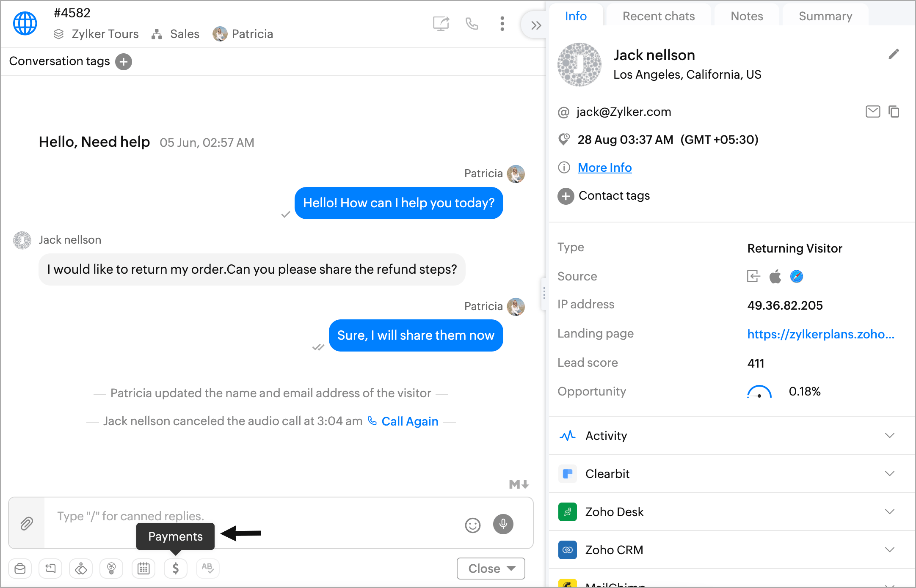Viewport: 916px width, 588px height.
Task: Copy jack@Zylker.com email address
Action: click(894, 112)
